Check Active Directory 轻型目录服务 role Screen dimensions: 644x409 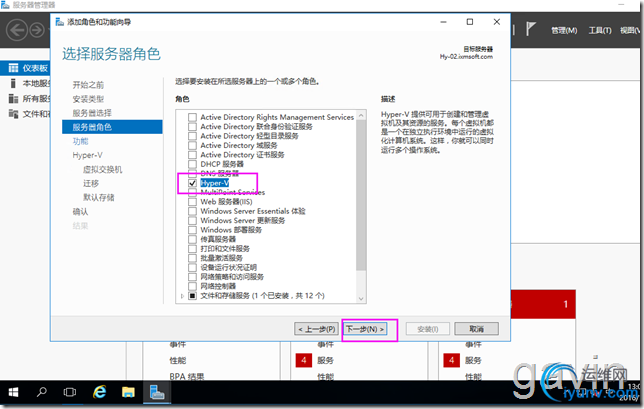(192, 136)
